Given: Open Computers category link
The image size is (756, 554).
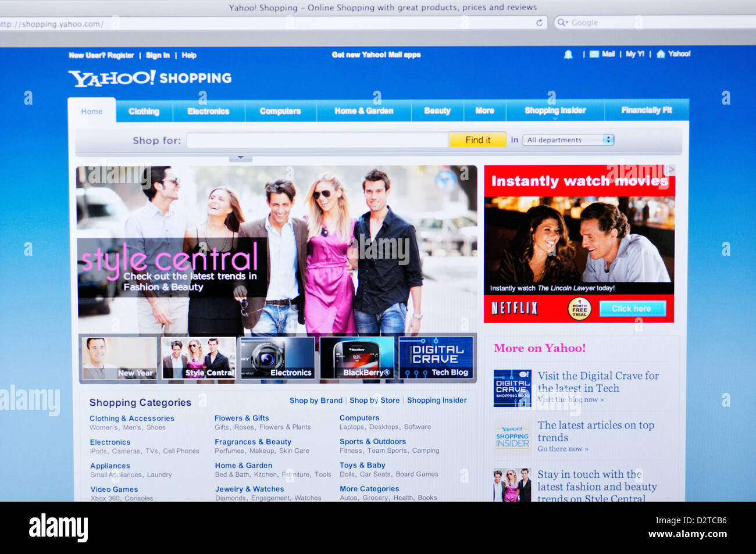Looking at the screenshot, I should [359, 418].
